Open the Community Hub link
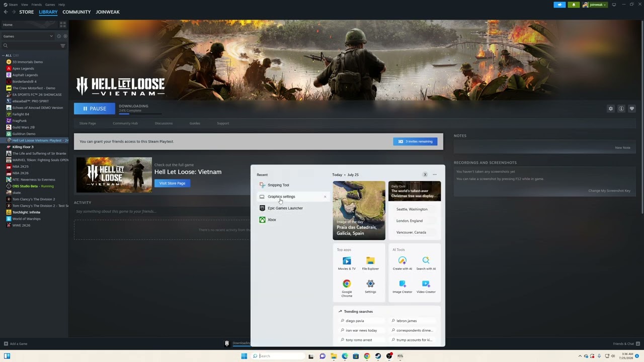This screenshot has width=644, height=362. click(125, 123)
